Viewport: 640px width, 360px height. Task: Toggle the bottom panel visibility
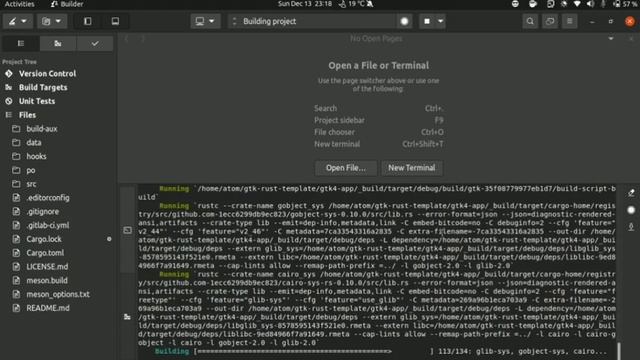pos(115,21)
